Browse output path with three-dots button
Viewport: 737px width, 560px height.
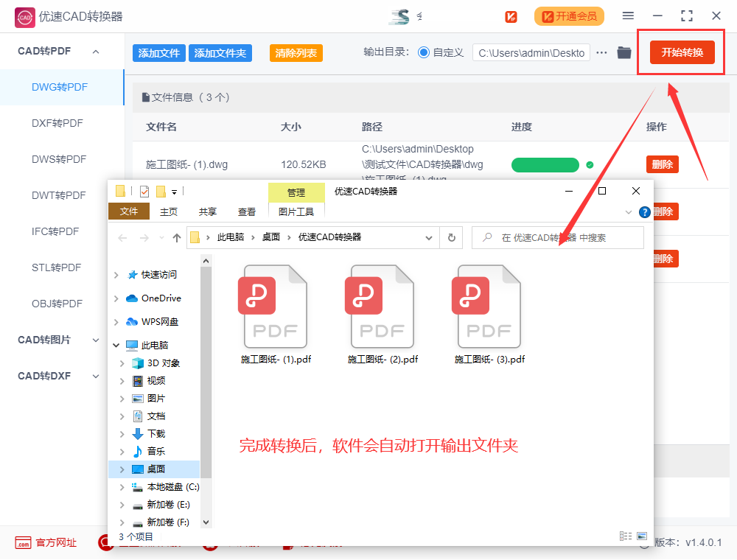point(601,52)
